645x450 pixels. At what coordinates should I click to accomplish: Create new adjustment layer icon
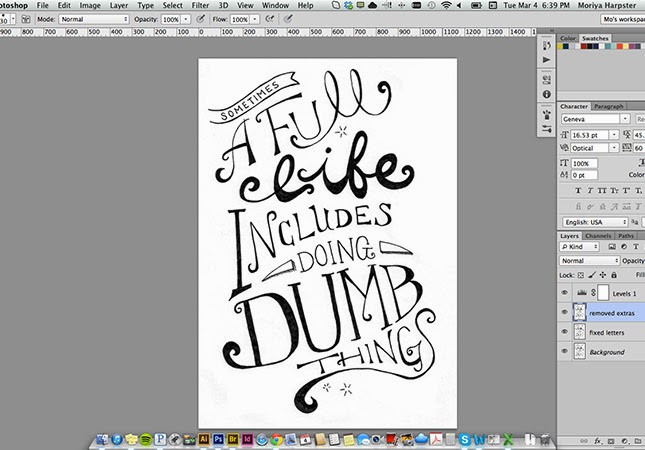point(624,441)
